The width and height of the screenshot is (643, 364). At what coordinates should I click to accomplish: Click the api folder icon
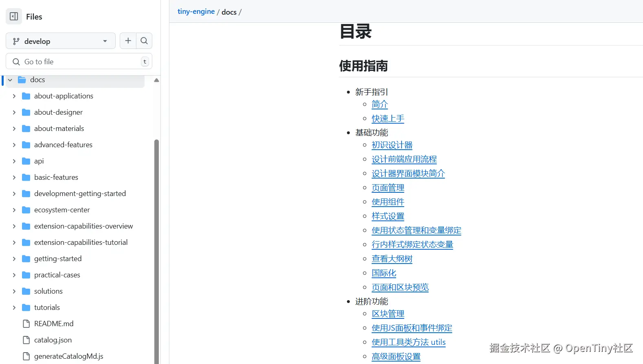click(26, 161)
